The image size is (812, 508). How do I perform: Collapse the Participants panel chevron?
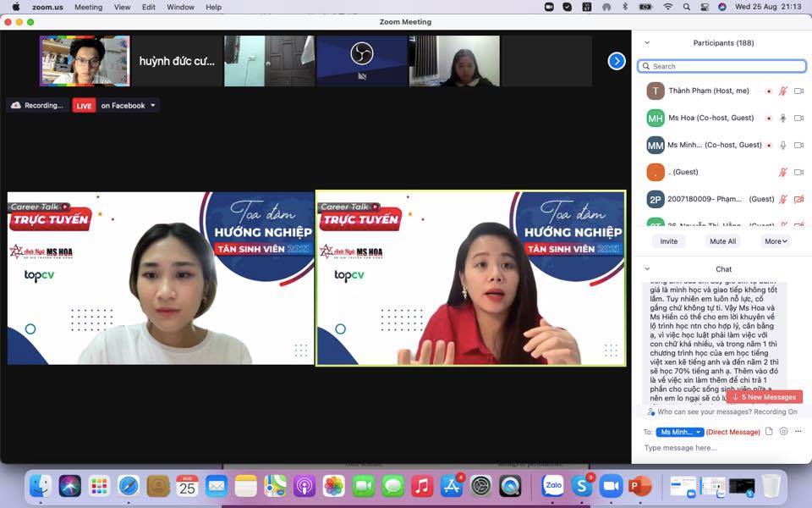point(647,43)
